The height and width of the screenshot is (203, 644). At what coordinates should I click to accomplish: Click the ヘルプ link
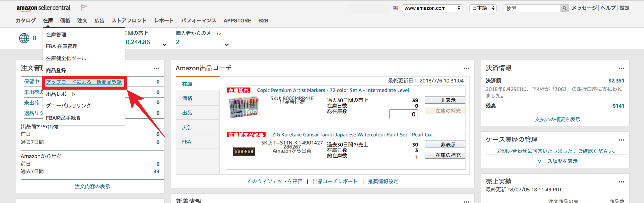coord(608,8)
